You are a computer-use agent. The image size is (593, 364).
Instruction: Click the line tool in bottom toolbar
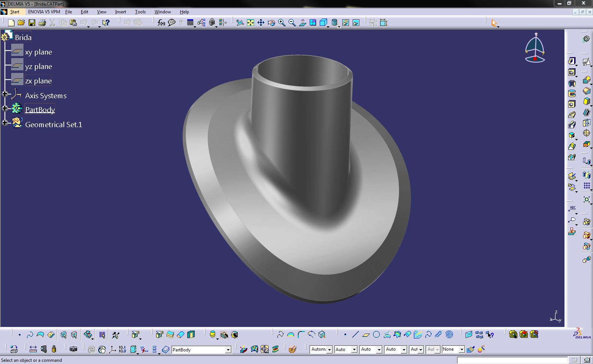click(x=355, y=334)
